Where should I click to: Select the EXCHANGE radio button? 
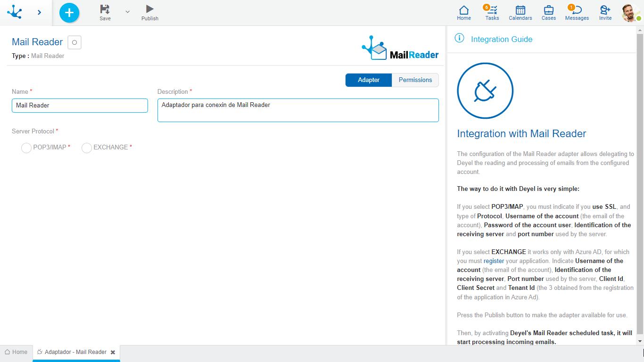[x=87, y=148]
